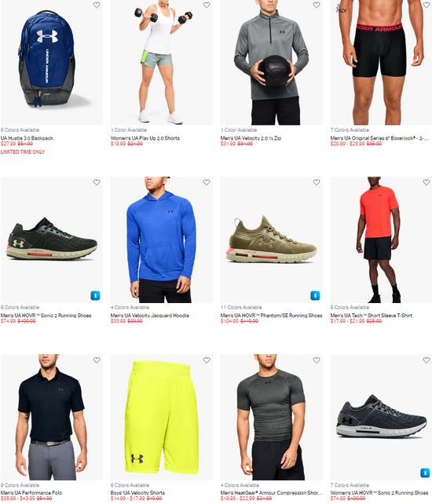The image size is (432, 504).
Task: Wishlist the Boys' UA Velocity Shorts
Action: pyautogui.click(x=207, y=360)
